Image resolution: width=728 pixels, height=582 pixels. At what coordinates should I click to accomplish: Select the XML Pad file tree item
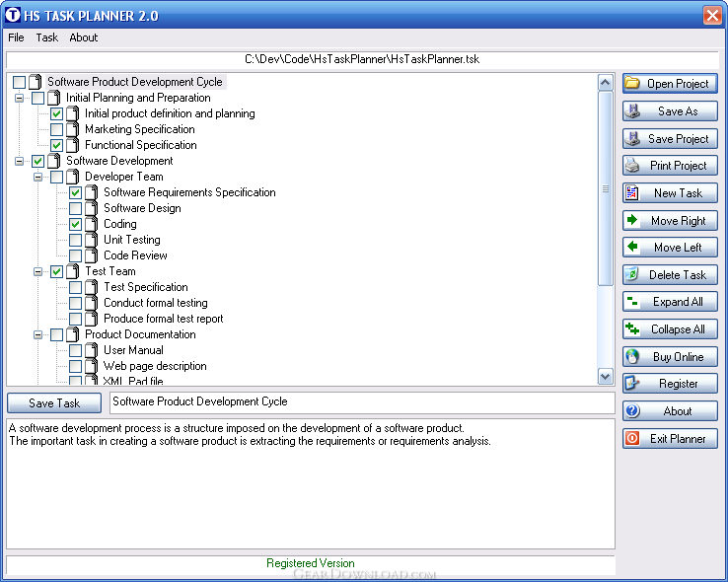(x=133, y=381)
